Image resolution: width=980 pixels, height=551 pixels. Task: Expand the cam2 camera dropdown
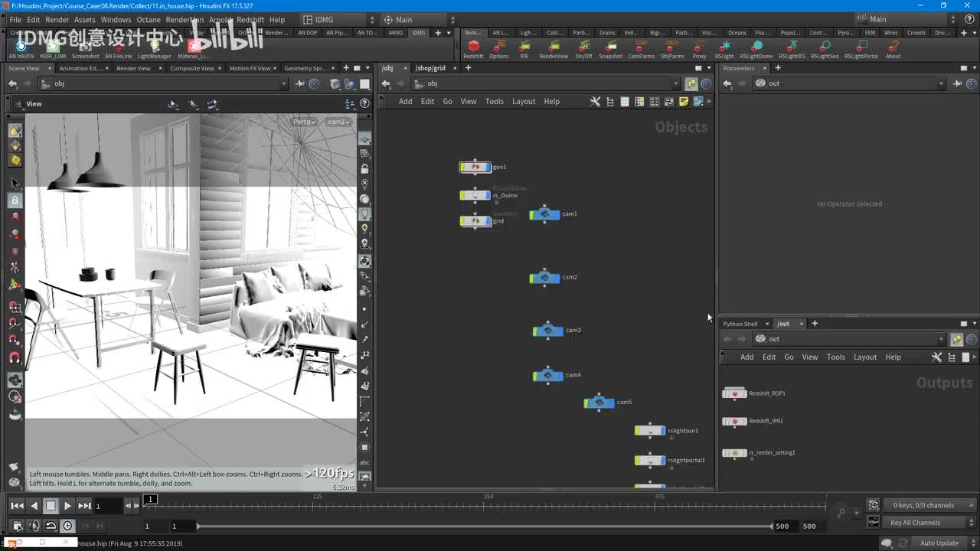[338, 122]
